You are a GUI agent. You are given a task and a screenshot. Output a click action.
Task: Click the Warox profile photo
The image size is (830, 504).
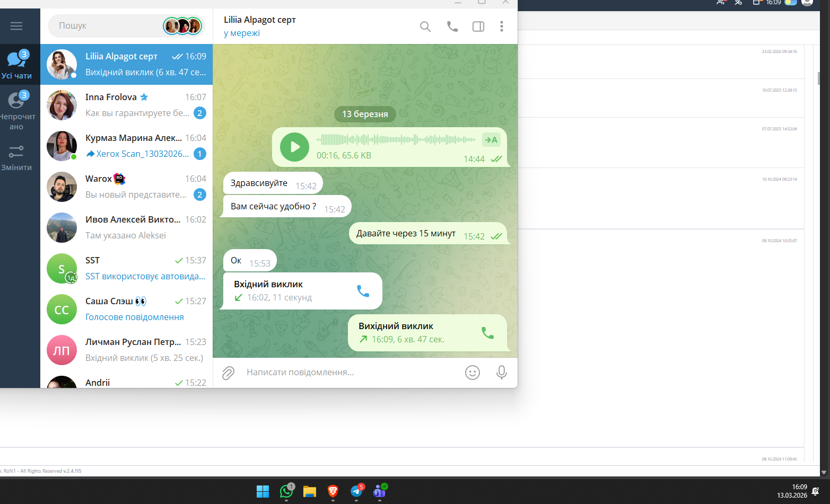click(x=62, y=187)
